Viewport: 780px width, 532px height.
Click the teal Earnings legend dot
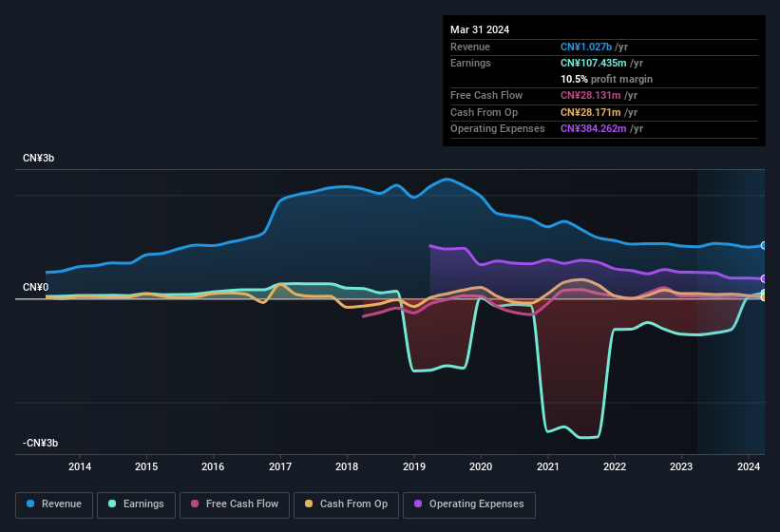coord(113,504)
